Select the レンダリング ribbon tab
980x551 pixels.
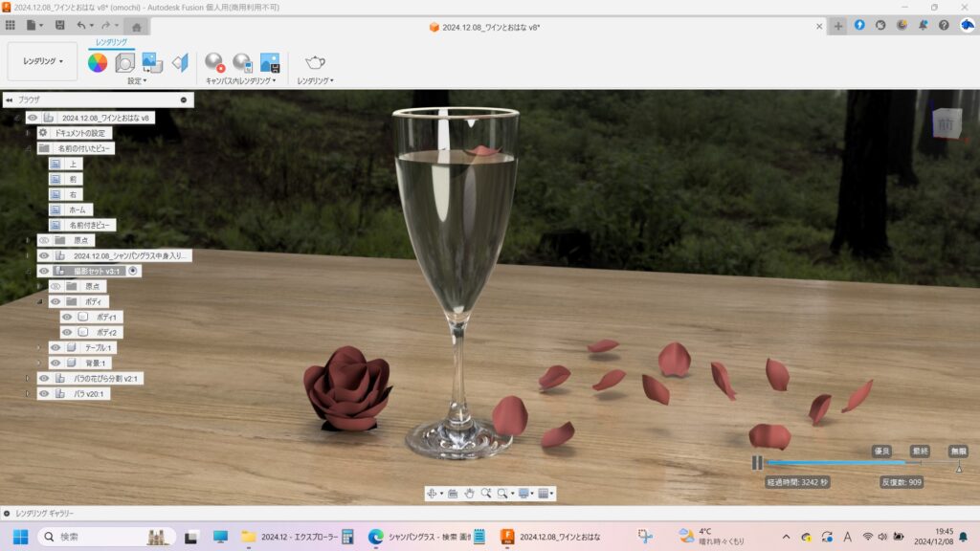(111, 42)
